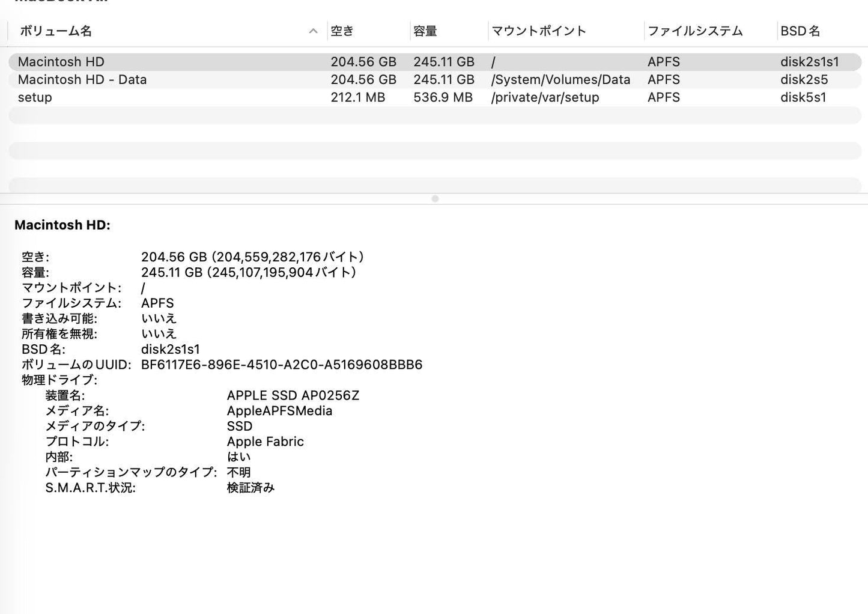This screenshot has width=868, height=614.
Task: Click APFS cell in Macintosh HD - Data row
Action: pyautogui.click(x=664, y=80)
